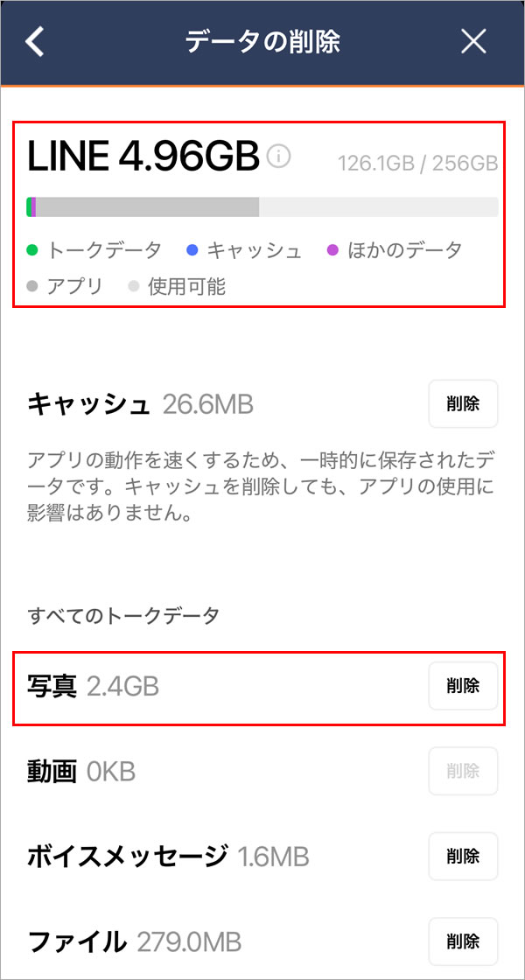Tap the LINE 4.96GB heading

coord(143,157)
